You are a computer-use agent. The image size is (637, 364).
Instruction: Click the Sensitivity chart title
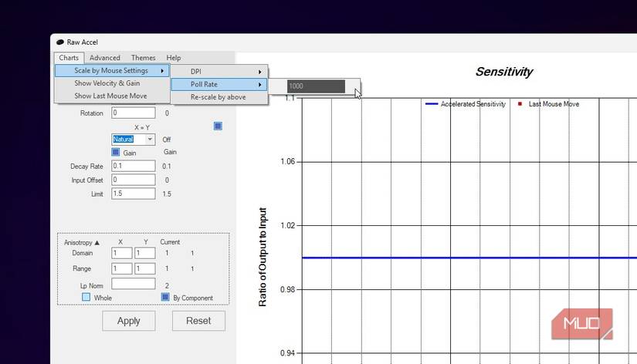(x=503, y=72)
